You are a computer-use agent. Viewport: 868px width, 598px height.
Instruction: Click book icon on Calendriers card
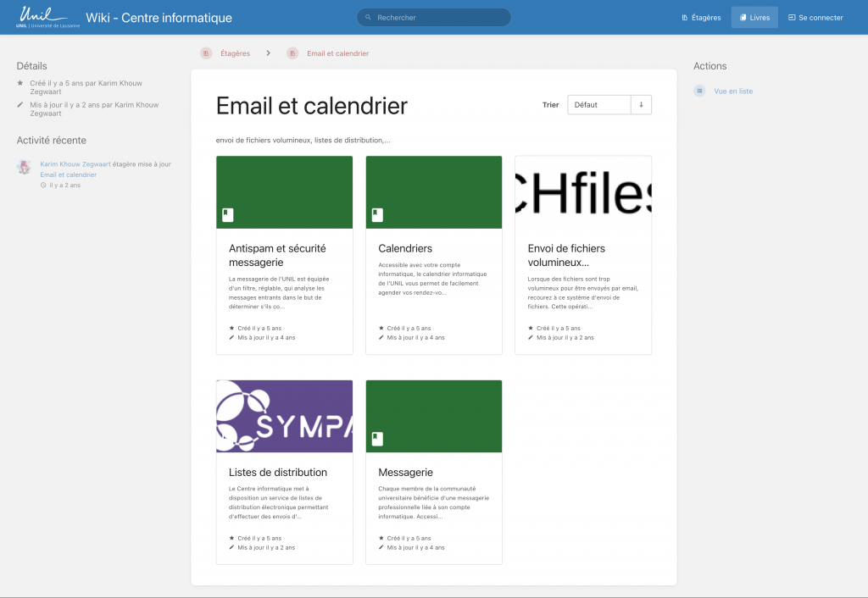376,214
